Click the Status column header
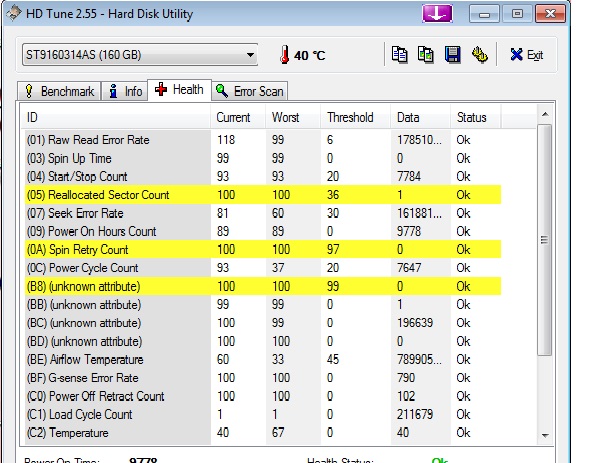The width and height of the screenshot is (614, 463). (490, 118)
